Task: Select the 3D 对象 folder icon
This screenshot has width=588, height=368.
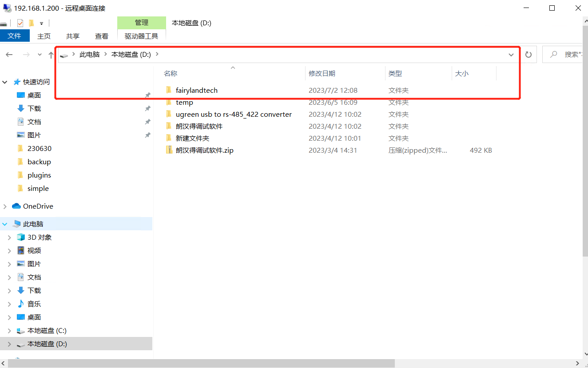Action: coord(20,237)
